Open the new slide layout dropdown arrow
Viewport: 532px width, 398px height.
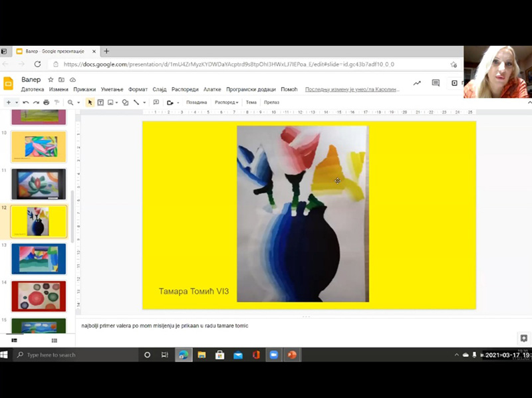click(x=16, y=102)
